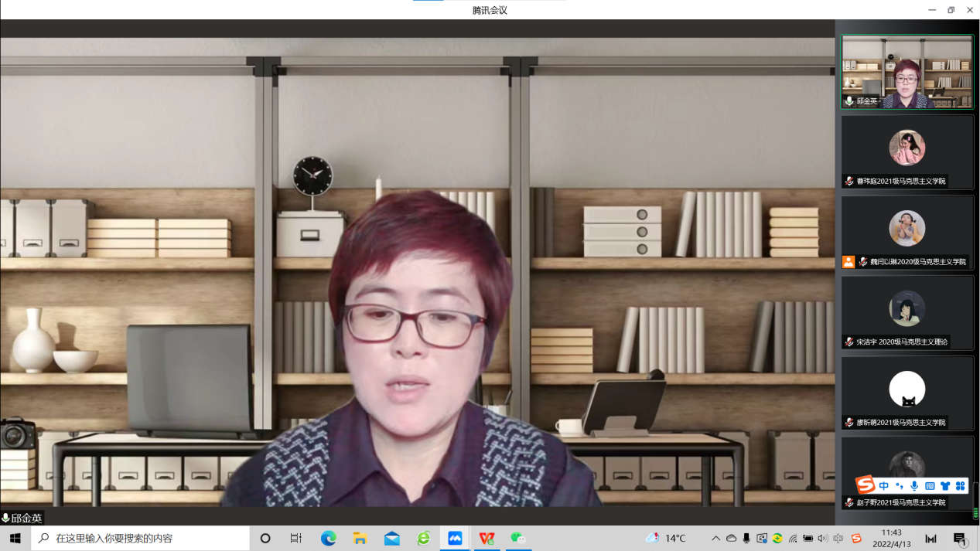Viewport: 980px width, 551px height.
Task: Click the Sogou voice input microphone icon
Action: 914,486
